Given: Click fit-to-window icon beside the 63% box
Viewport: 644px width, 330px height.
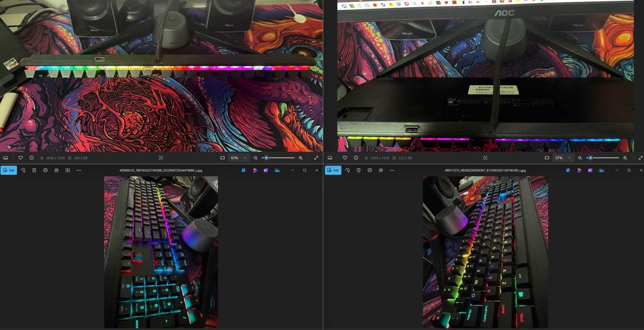Looking at the screenshot, I should click(x=222, y=158).
